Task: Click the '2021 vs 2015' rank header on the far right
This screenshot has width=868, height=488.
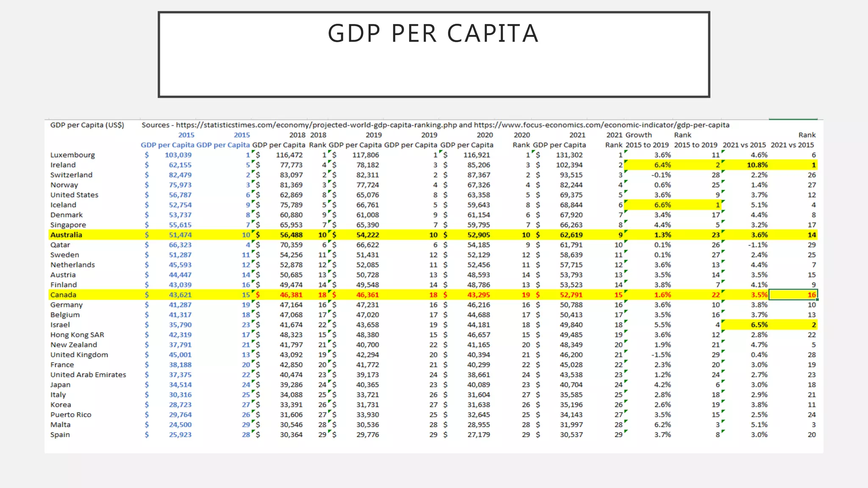Action: [x=792, y=145]
